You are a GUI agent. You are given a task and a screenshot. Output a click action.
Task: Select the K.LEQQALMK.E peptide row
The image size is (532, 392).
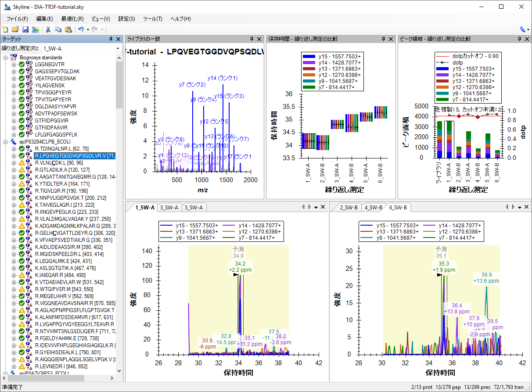pos(63,261)
